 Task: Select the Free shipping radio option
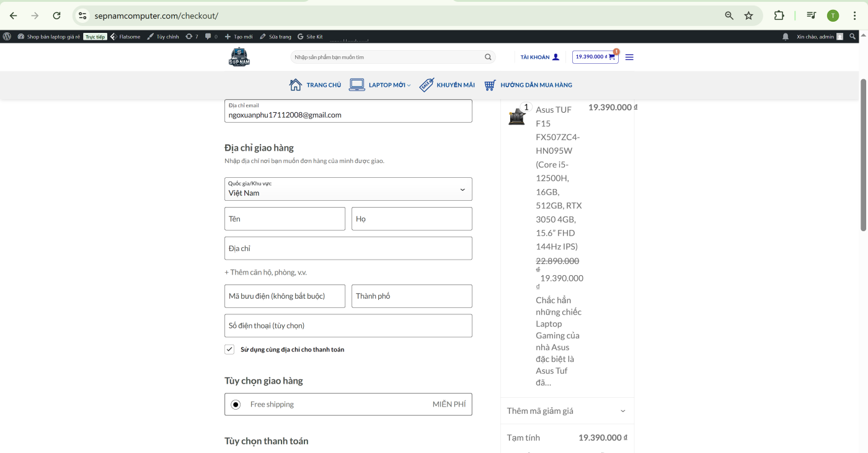pos(236,405)
